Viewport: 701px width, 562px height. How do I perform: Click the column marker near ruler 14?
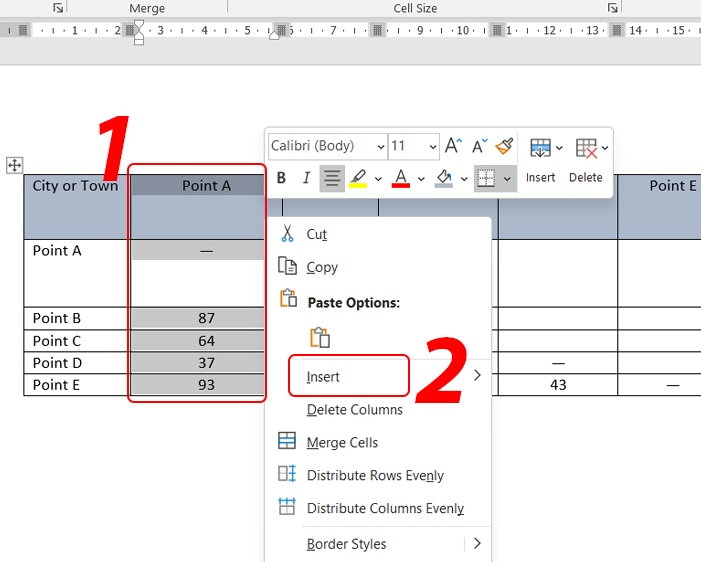pos(617,30)
